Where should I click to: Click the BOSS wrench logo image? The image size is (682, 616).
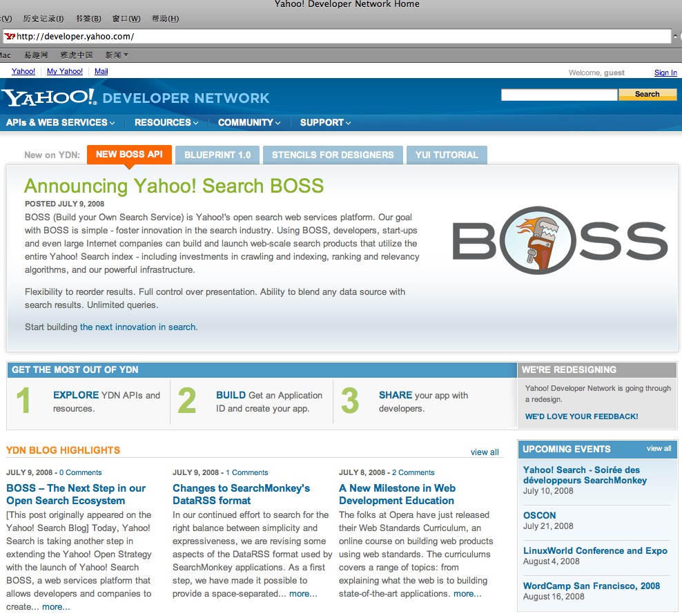(560, 240)
